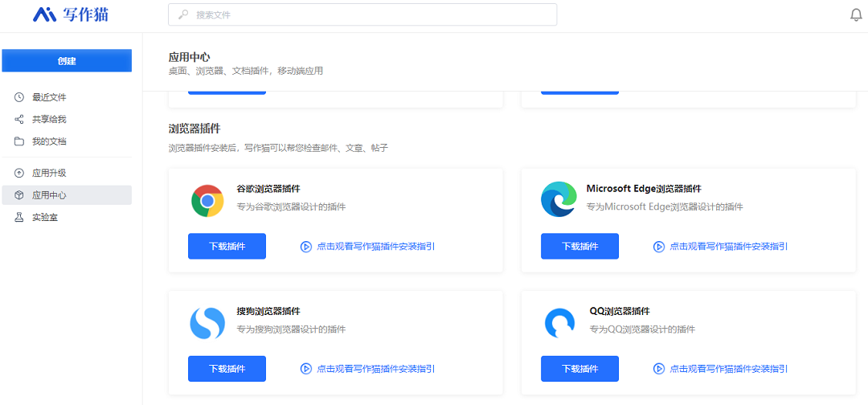Screen dimensions: 868x405
Task: Click the folder icon beside 我的文档
Action: (19, 141)
